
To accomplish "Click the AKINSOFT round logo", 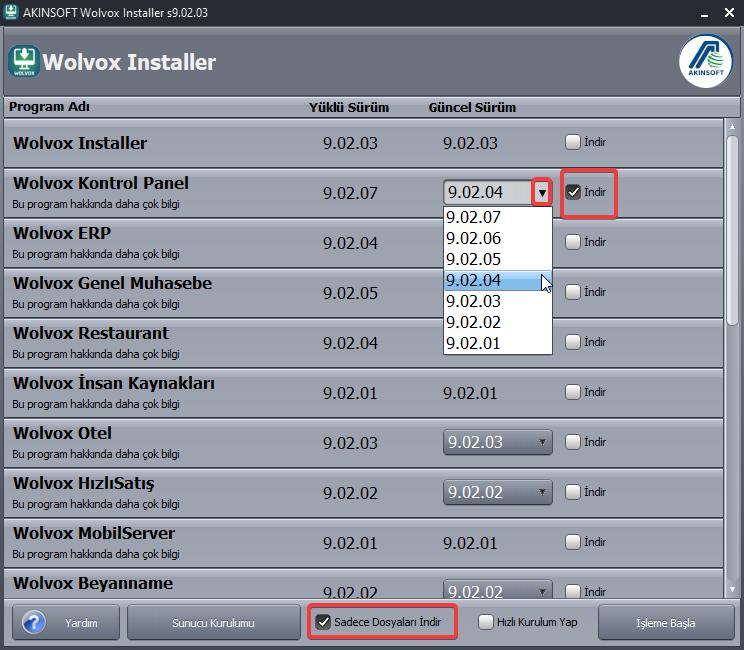I will pos(706,61).
